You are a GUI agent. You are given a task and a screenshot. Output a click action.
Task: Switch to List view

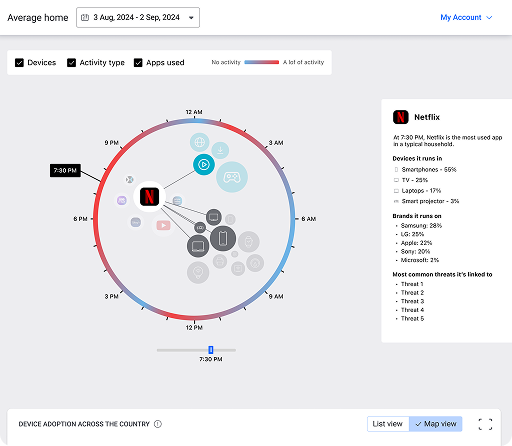tap(388, 424)
